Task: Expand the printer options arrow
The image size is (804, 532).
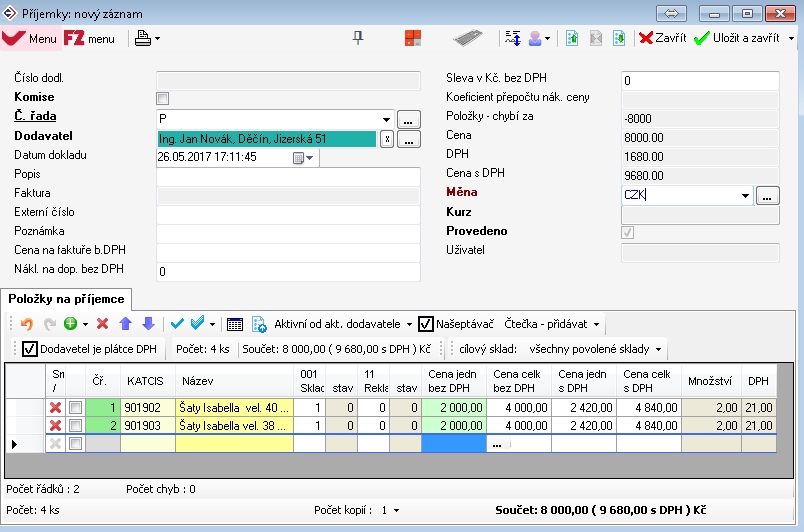Action: click(x=157, y=38)
